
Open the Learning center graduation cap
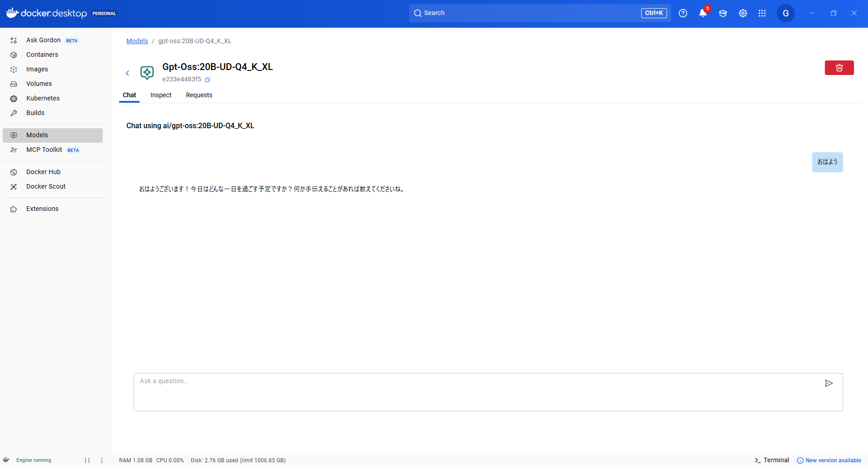tap(723, 13)
